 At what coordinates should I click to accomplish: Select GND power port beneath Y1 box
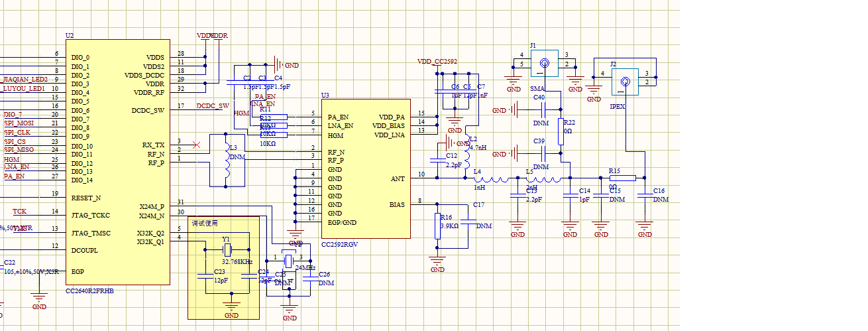[x=231, y=309]
